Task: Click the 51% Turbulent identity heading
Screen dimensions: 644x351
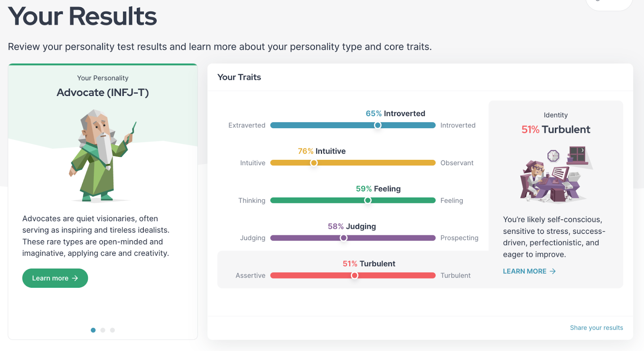Action: (x=556, y=129)
